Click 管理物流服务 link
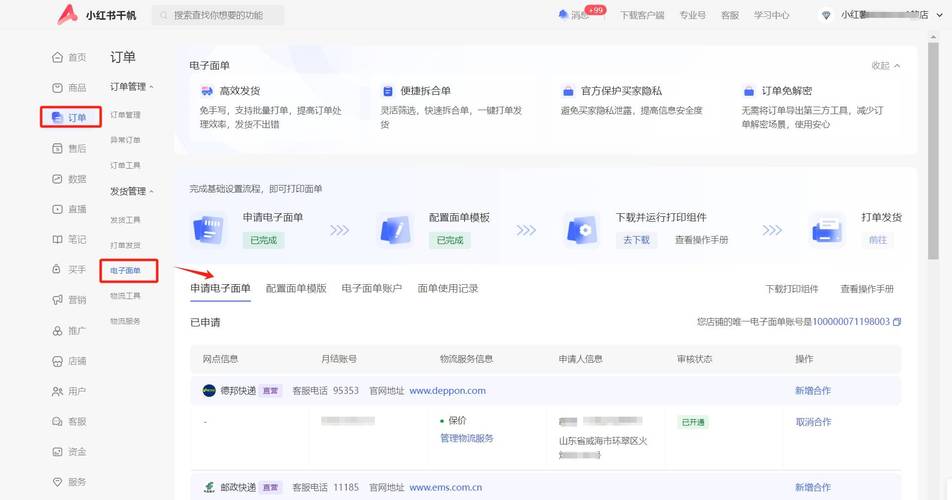Image resolution: width=952 pixels, height=500 pixels. tap(466, 438)
